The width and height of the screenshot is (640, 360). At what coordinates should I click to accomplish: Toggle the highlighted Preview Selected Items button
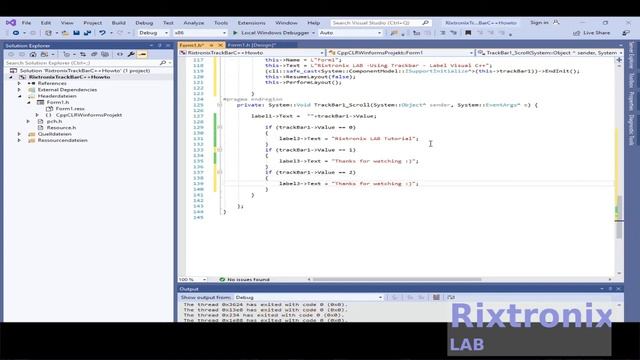pyautogui.click(x=142, y=54)
